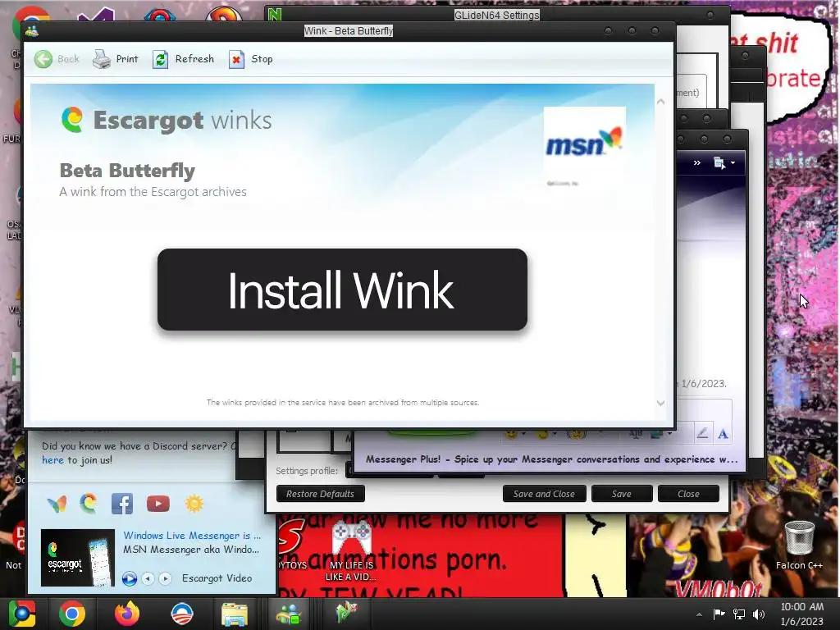Image resolution: width=840 pixels, height=630 pixels.
Task: Open the chat window's options menu dropdown icon
Action: click(x=724, y=163)
